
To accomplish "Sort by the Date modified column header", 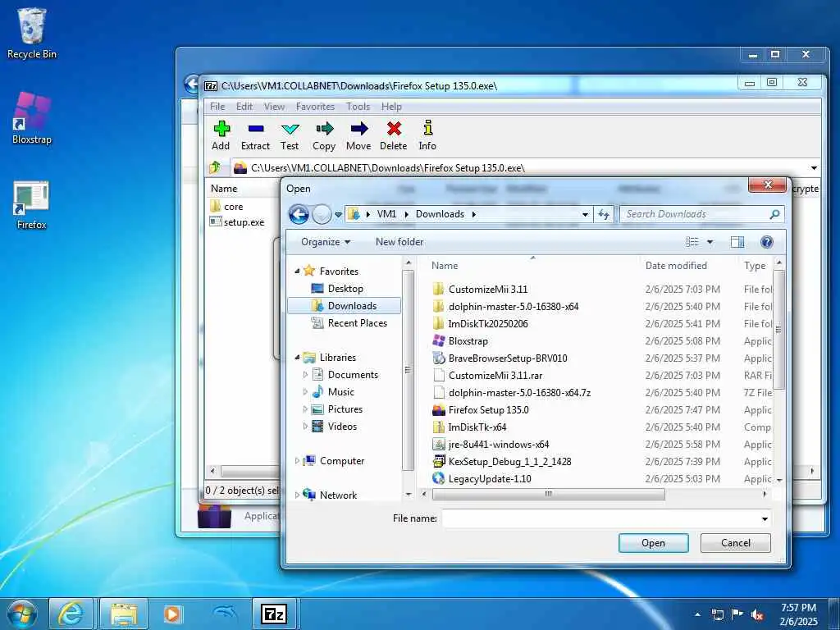I will (x=676, y=266).
